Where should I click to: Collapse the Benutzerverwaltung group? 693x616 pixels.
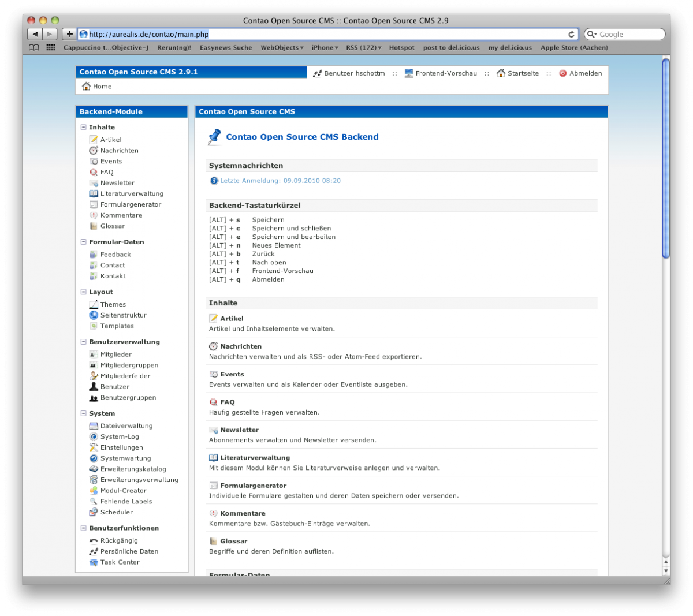point(84,341)
